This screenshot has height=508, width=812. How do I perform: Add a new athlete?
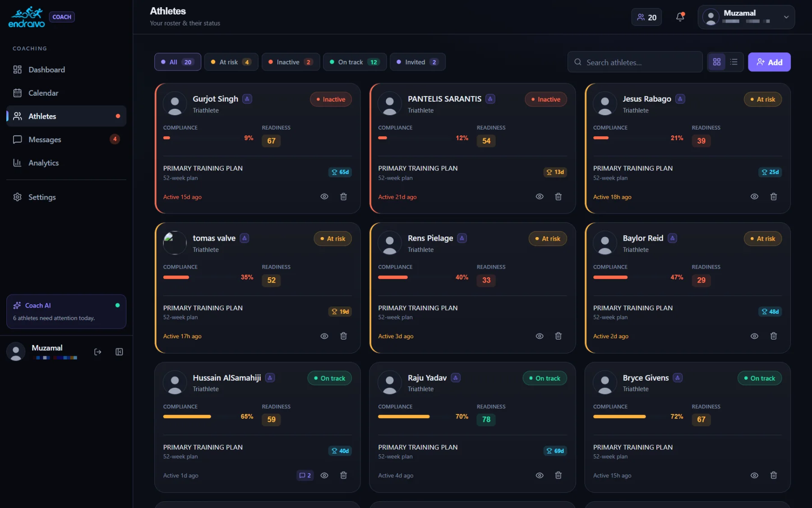(769, 62)
